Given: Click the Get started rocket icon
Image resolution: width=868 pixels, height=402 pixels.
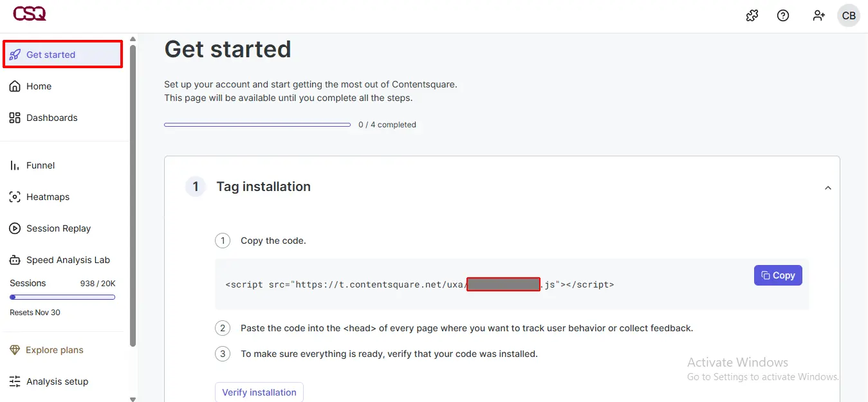Looking at the screenshot, I should (x=15, y=55).
